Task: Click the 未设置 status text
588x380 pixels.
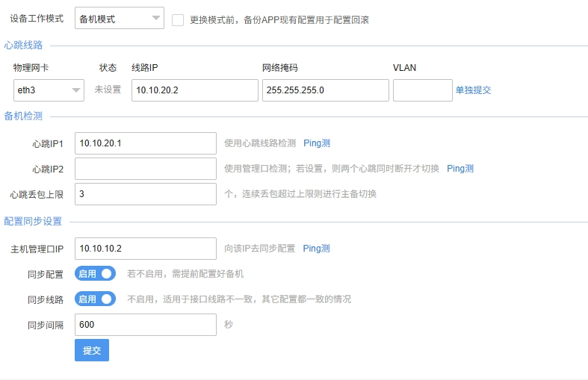Action: (108, 90)
